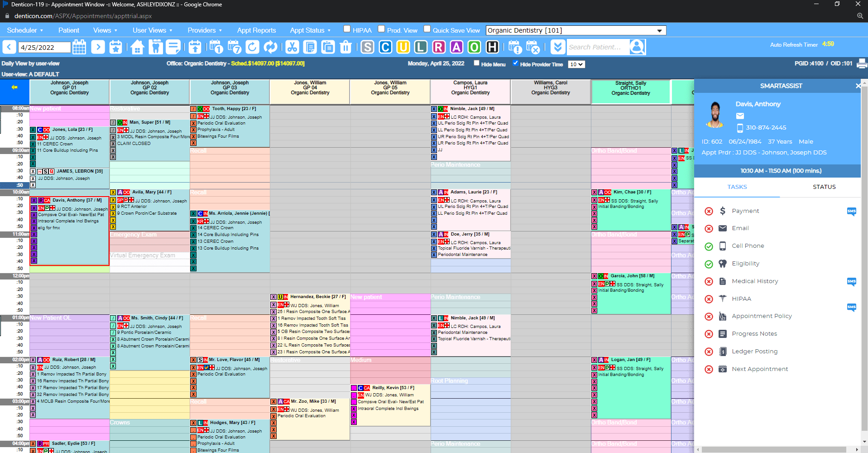Uncheck the Hide Provider Time checkbox
The image size is (868, 453).
click(x=515, y=63)
